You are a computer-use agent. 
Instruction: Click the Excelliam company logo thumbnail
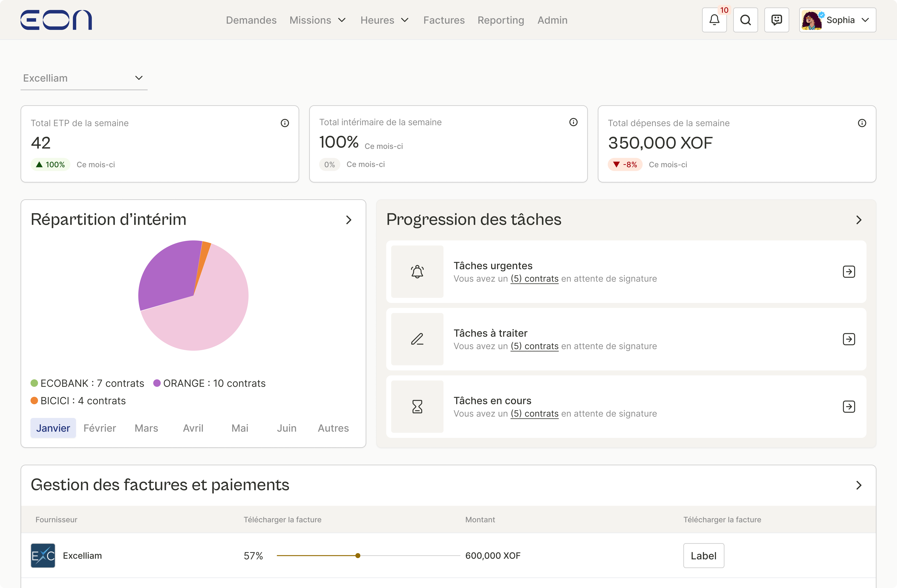[43, 555]
